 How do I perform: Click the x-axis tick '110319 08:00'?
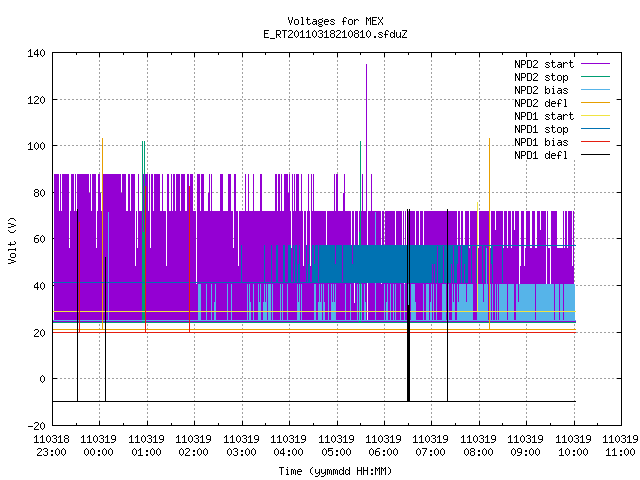(x=478, y=446)
